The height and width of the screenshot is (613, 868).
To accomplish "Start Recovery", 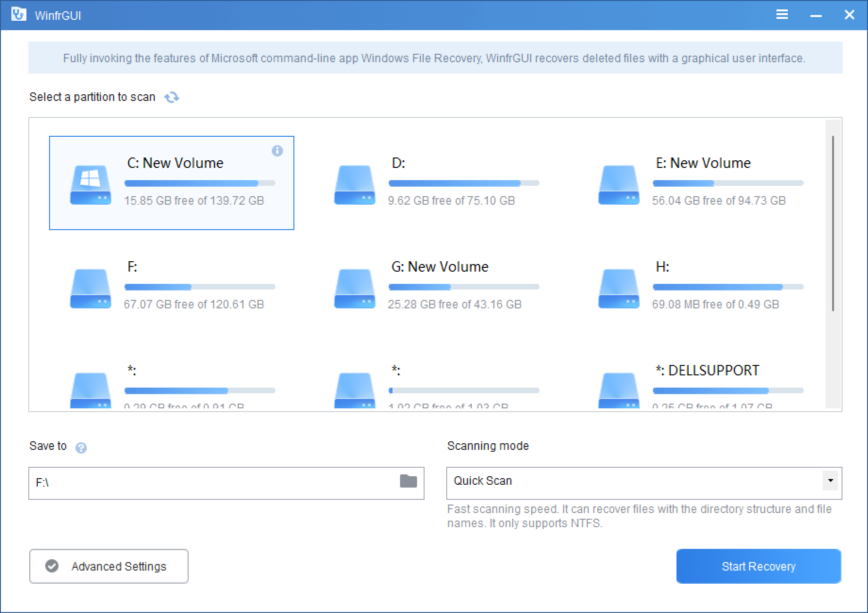I will [759, 566].
